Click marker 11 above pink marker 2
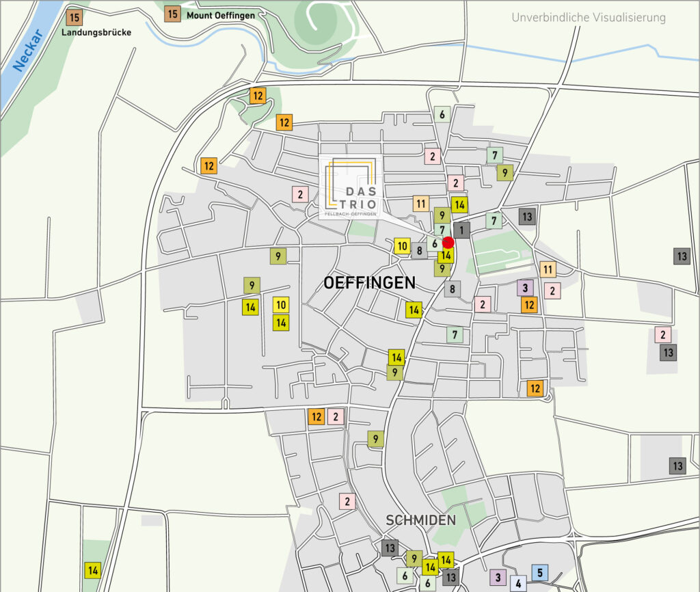The image size is (700, 592). tap(548, 269)
